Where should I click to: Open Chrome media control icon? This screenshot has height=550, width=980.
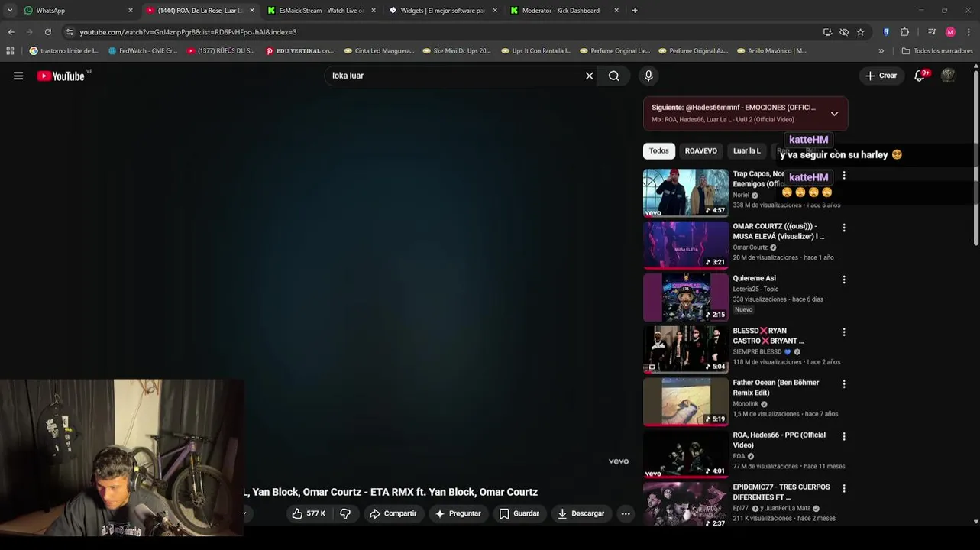[x=932, y=32]
